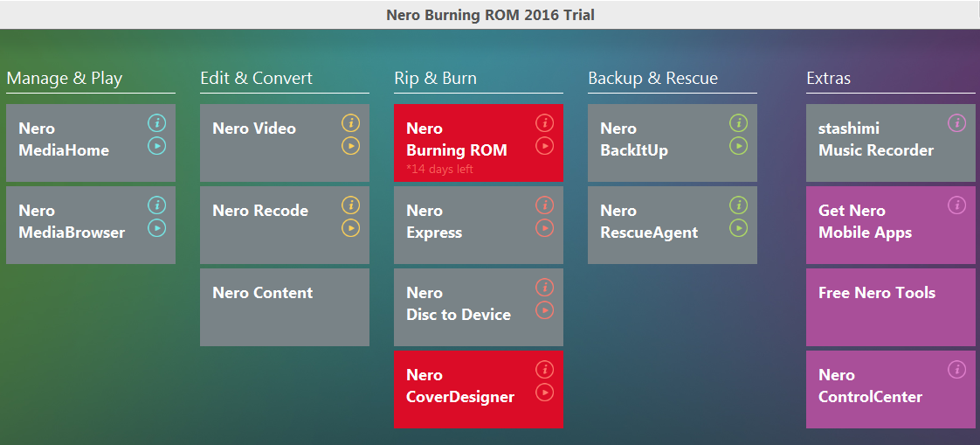Launch Nero CoverDesigner with the play icon

tap(544, 393)
